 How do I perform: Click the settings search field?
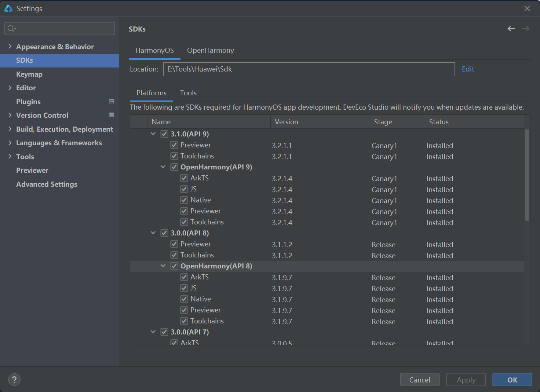point(59,29)
